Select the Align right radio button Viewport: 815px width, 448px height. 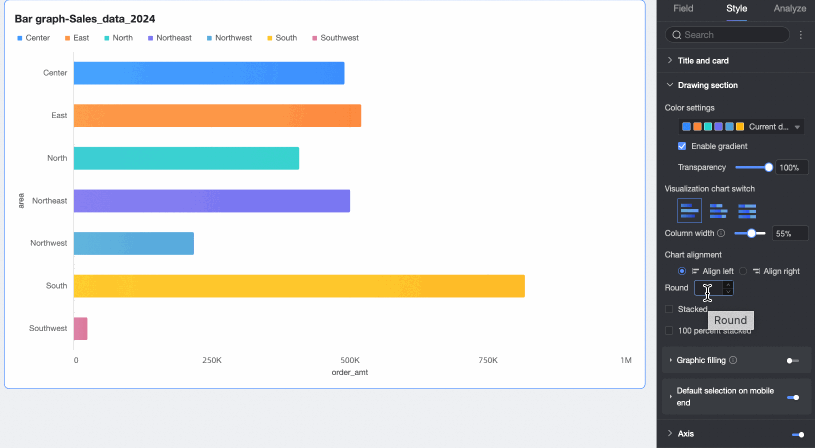[x=743, y=271]
